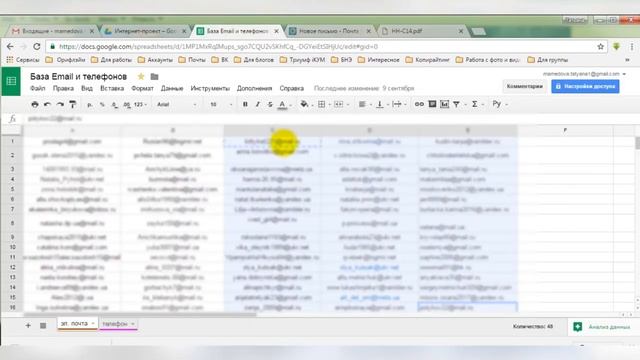Redo the last action
This screenshot has height=360, width=640.
tap(60, 104)
